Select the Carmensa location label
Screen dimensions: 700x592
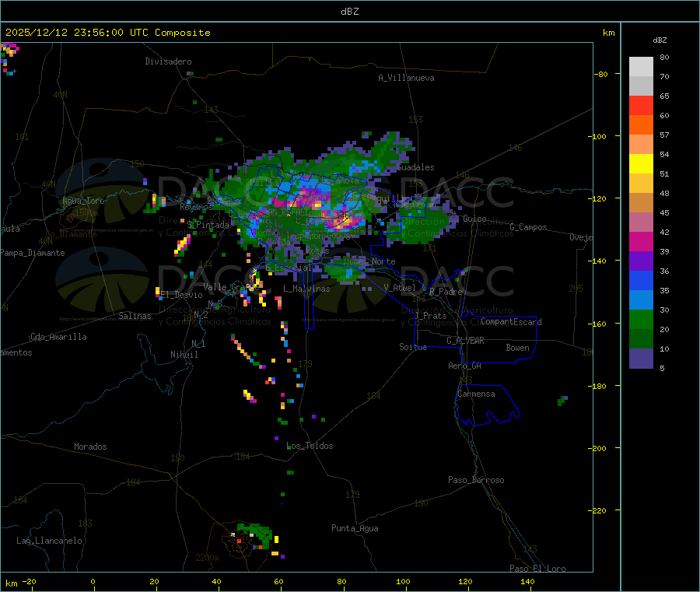476,394
